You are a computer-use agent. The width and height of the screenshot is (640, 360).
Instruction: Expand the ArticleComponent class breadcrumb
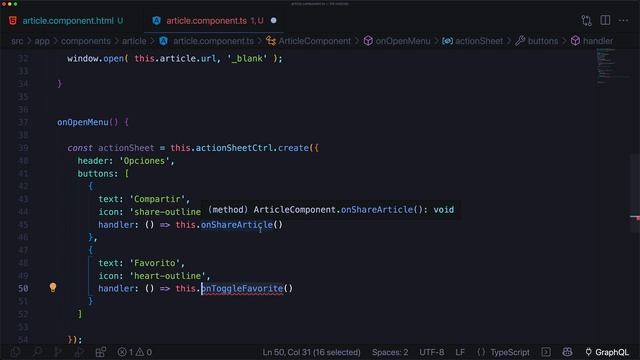tap(314, 41)
